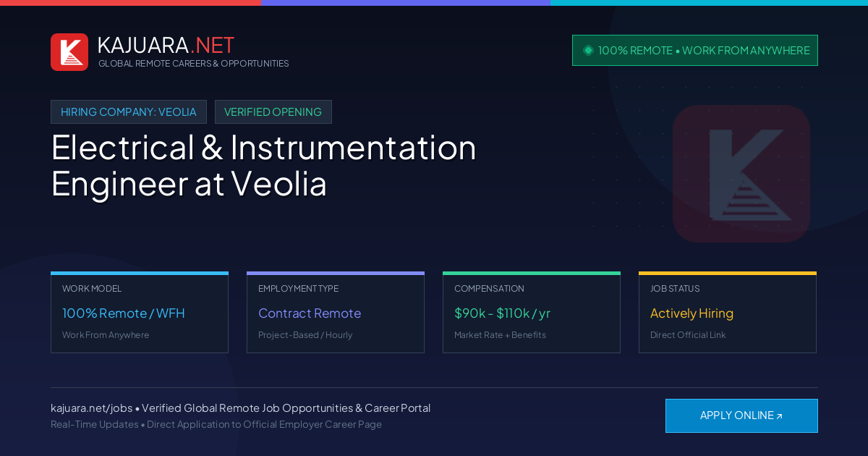Click the 100% Remote Work From Anywhere badge
The width and height of the screenshot is (868, 456).
pos(695,50)
